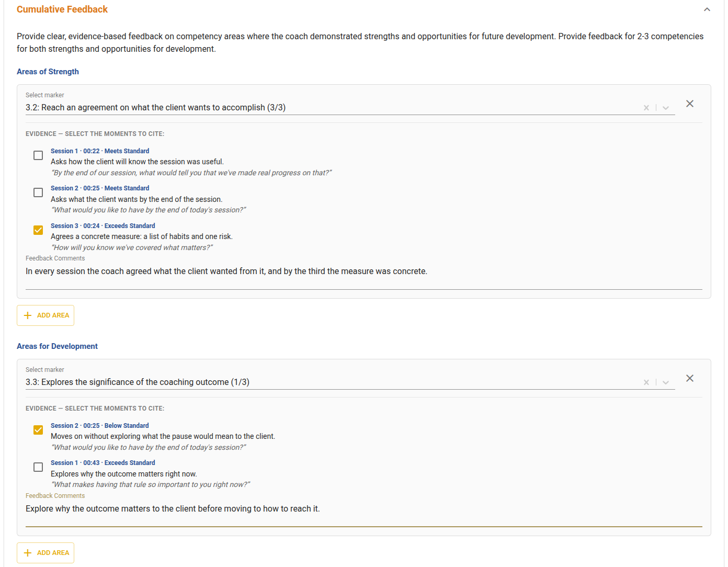The image size is (728, 567).
Task: Check the Session 2 · 00:25 Meets Standard evidence
Action: coord(38,192)
